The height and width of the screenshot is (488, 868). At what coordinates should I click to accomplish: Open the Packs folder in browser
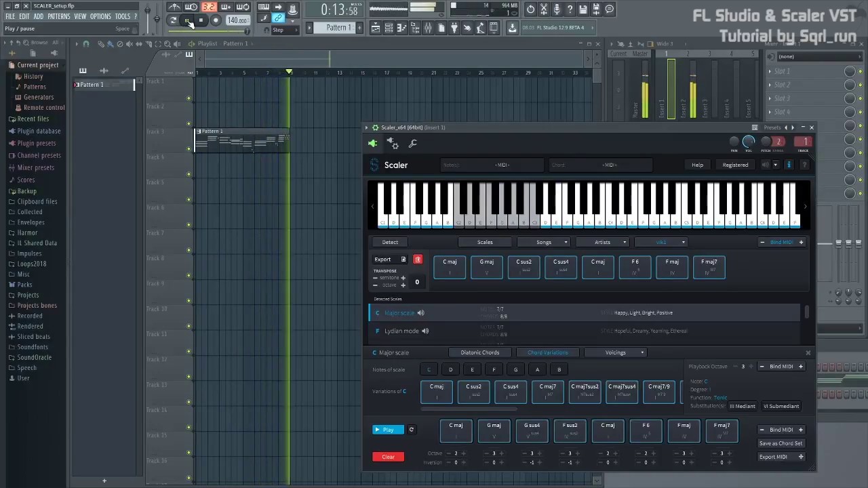tap(24, 285)
